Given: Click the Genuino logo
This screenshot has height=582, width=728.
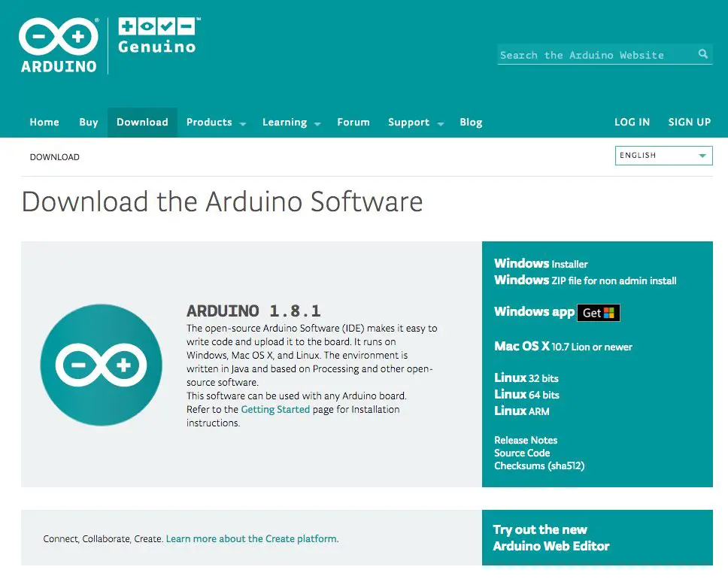Looking at the screenshot, I should point(159,36).
